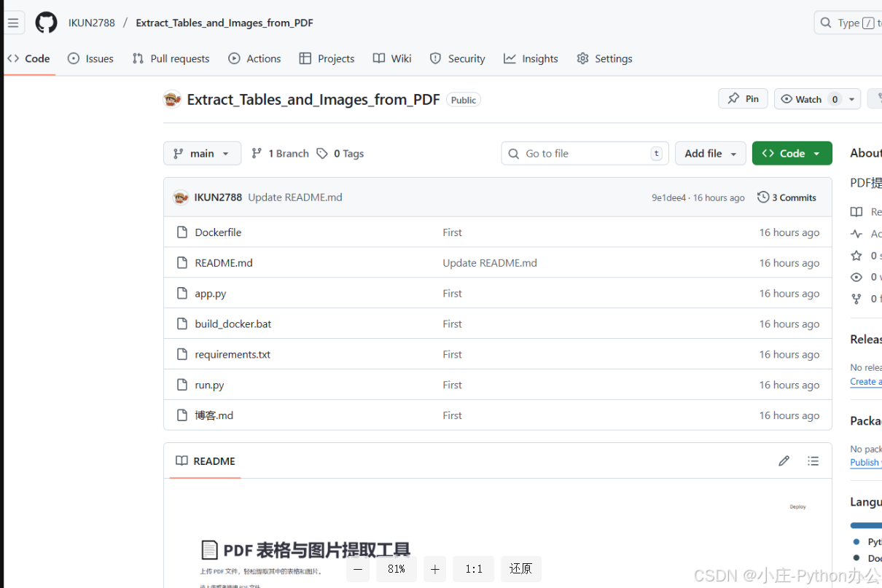This screenshot has width=882, height=588.
Task: Click the blue Python language bar
Action: (866, 525)
